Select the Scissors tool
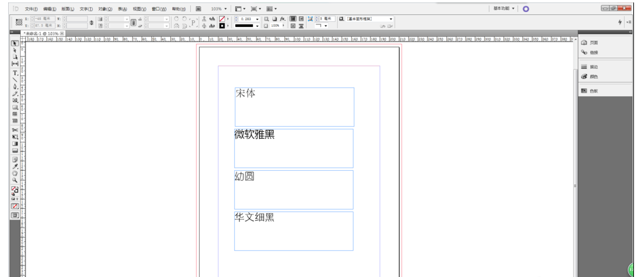Viewport: 644px width, 277px height. coord(15,129)
